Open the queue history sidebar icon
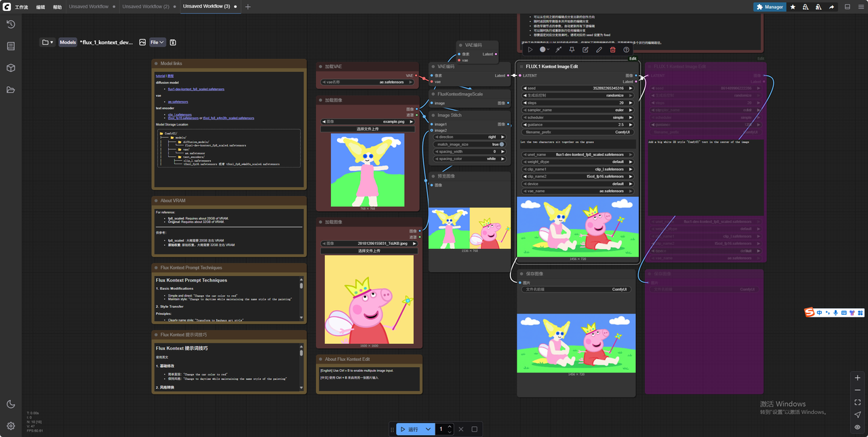Screen dimensions: 868x437 11,24
